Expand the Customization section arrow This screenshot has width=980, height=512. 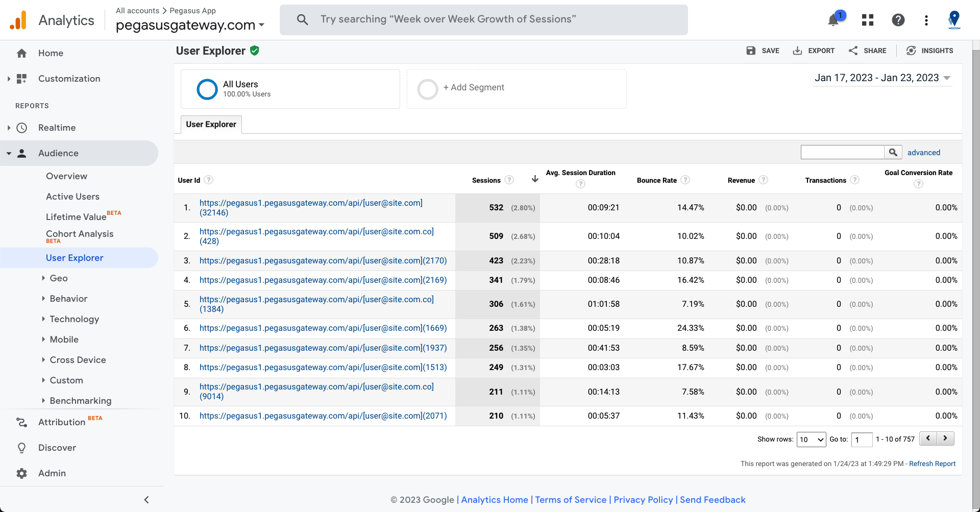9,79
